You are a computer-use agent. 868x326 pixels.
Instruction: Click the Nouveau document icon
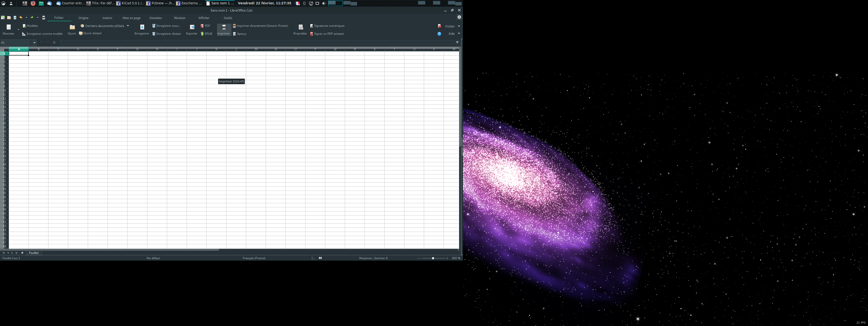pyautogui.click(x=9, y=27)
